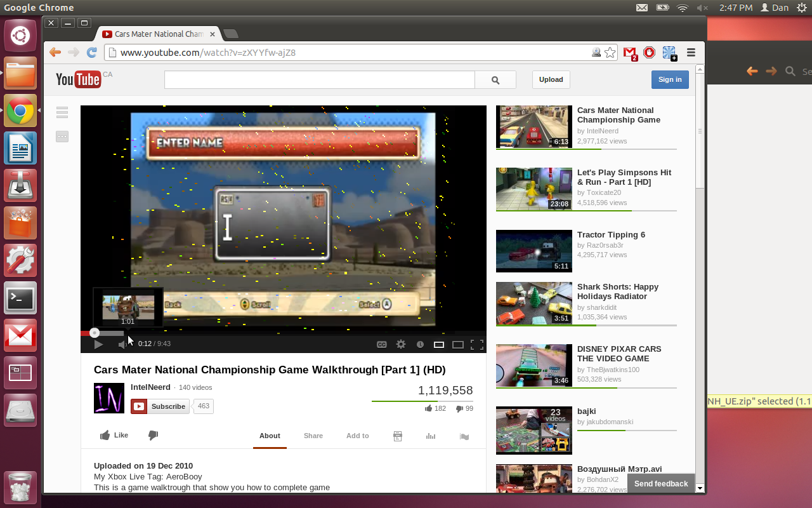Open the Gmail checker extension icon
812x508 pixels.
click(x=630, y=53)
